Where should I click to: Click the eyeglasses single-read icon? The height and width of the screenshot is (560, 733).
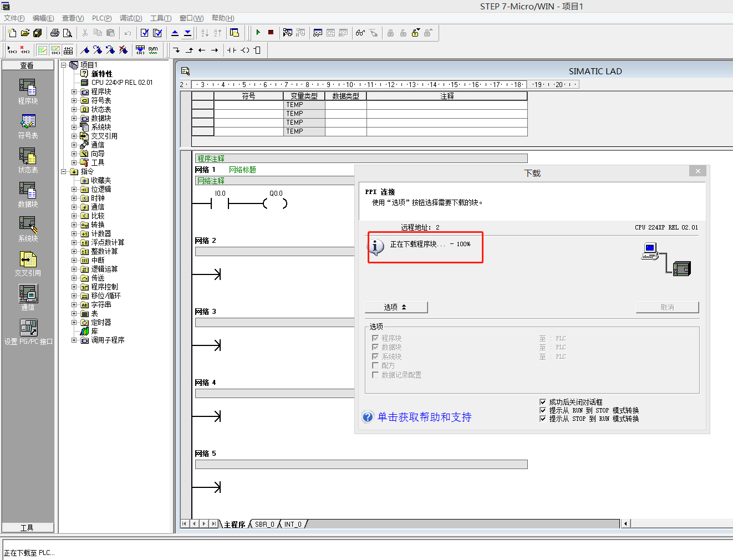[360, 33]
